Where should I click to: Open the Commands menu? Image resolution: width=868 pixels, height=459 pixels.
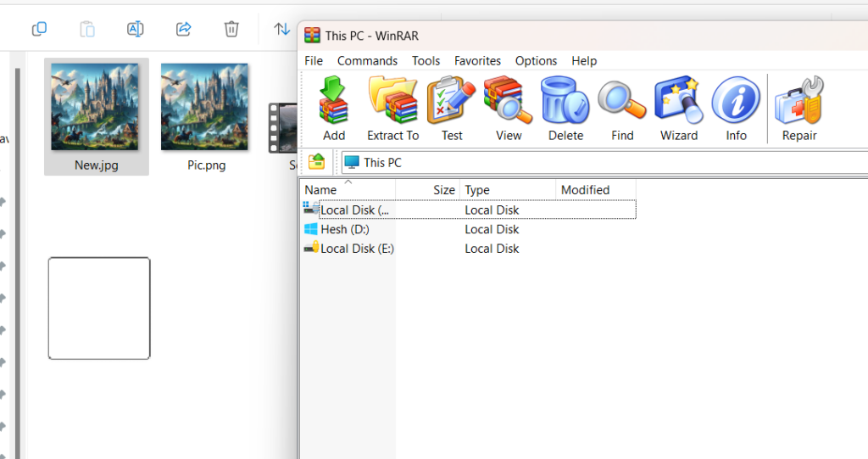367,60
